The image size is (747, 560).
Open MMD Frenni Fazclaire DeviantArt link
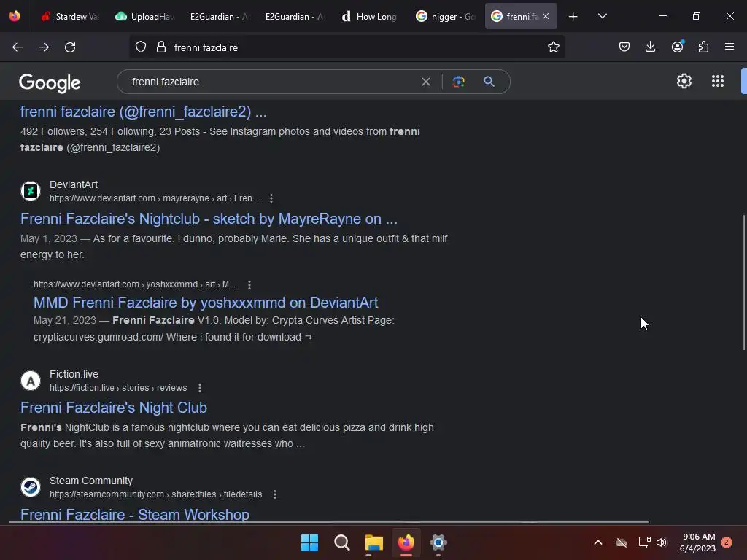pos(206,303)
